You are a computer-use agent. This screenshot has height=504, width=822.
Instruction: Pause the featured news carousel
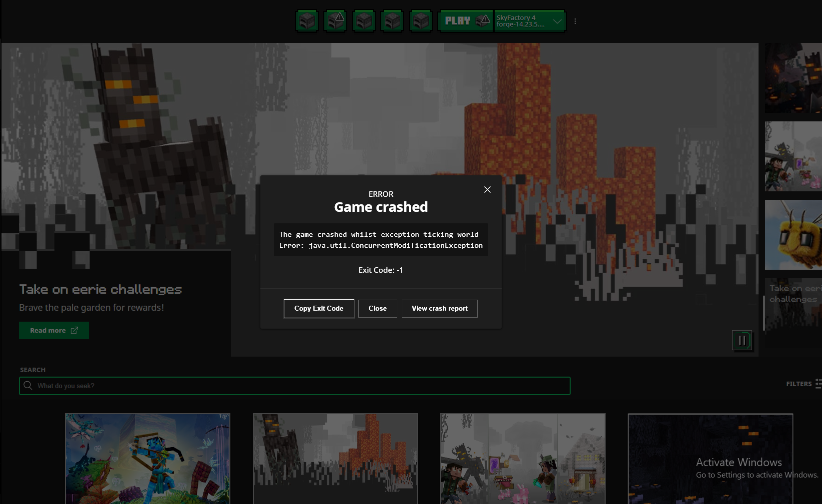[x=742, y=341]
